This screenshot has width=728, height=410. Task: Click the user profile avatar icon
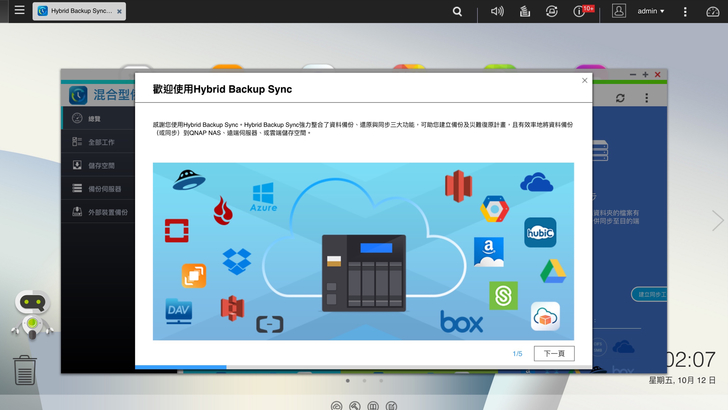click(x=619, y=11)
